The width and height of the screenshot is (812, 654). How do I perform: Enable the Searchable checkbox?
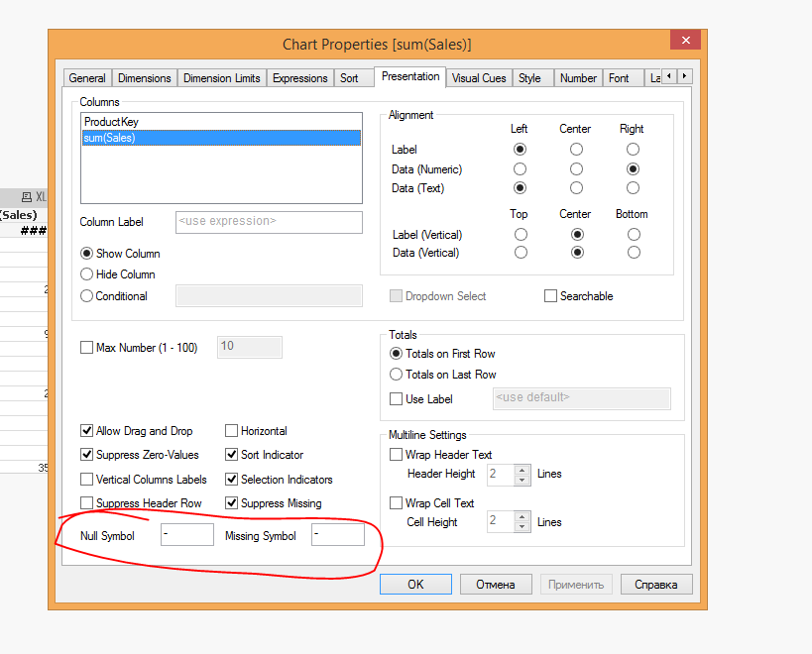click(551, 296)
